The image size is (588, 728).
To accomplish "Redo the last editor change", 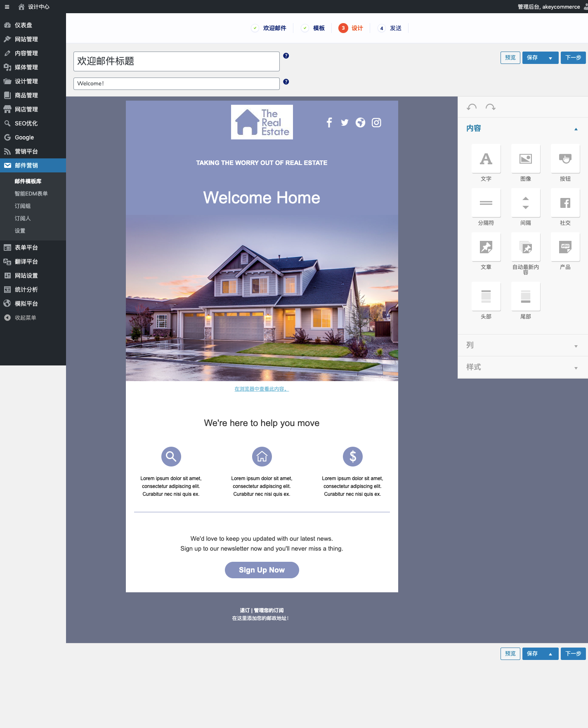I will [x=491, y=107].
